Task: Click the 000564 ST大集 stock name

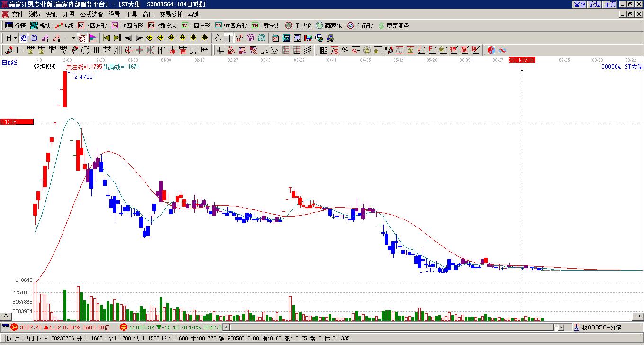Action: pyautogui.click(x=622, y=67)
